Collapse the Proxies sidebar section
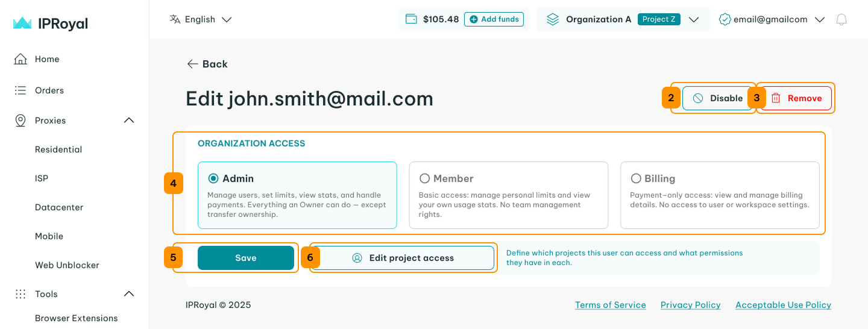868x329 pixels. point(128,121)
